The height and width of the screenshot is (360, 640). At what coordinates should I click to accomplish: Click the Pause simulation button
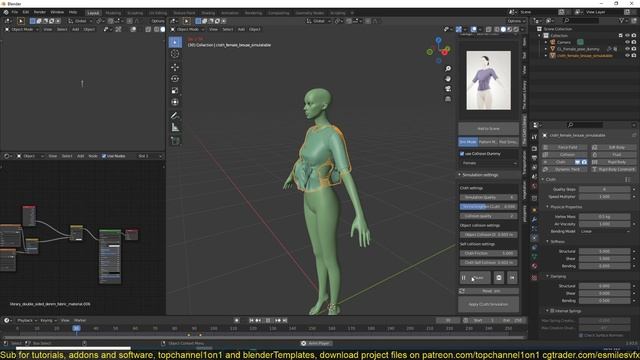tap(475, 278)
